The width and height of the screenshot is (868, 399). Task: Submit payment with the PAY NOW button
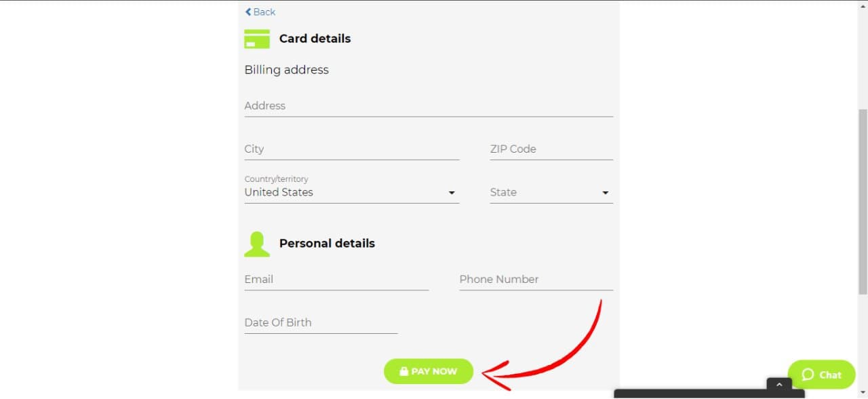click(429, 371)
